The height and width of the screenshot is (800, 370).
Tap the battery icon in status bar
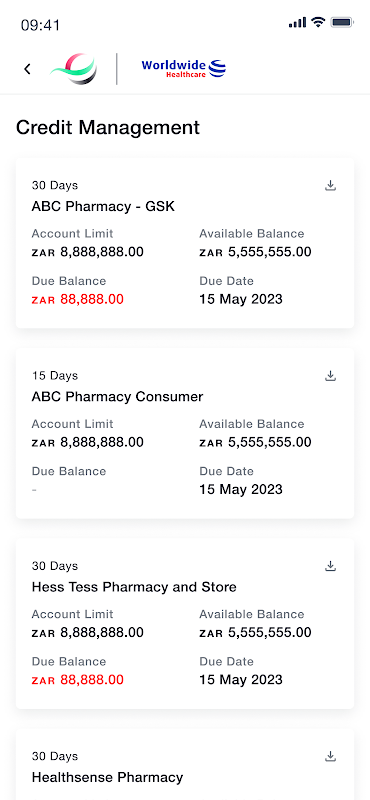[x=342, y=22]
